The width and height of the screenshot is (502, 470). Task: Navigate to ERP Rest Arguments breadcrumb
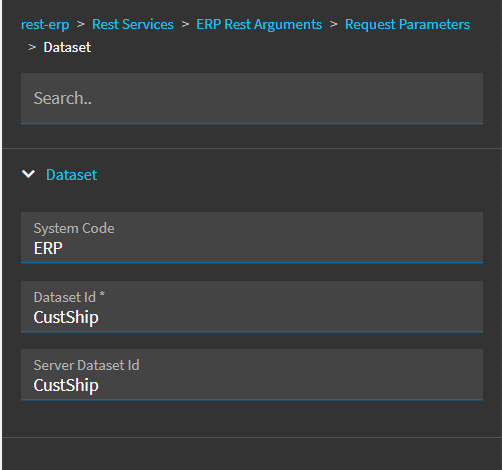point(259,24)
